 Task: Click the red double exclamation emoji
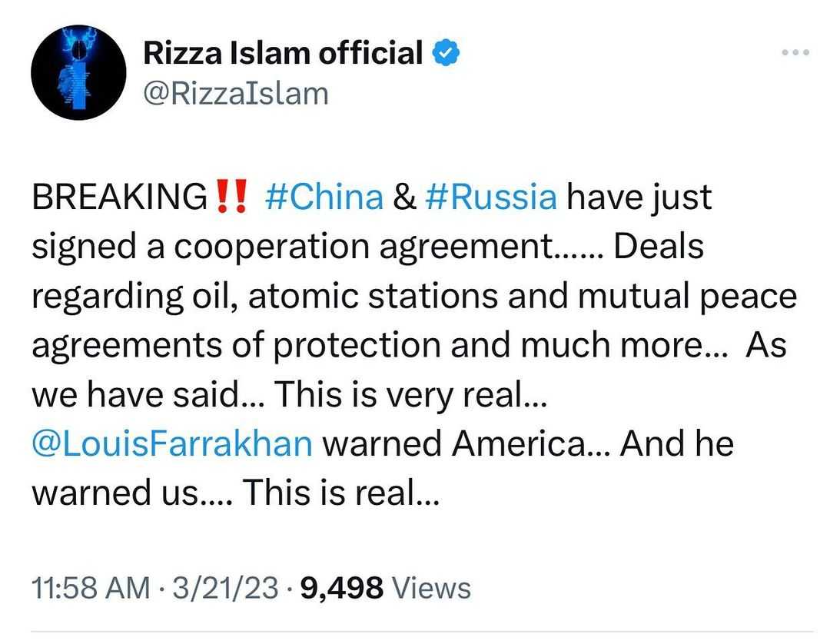pyautogui.click(x=231, y=198)
